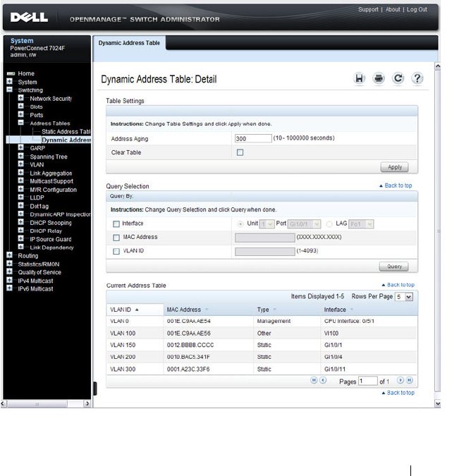452x476 pixels.
Task: Click Back to top beside Current Address Table
Action: point(398,285)
